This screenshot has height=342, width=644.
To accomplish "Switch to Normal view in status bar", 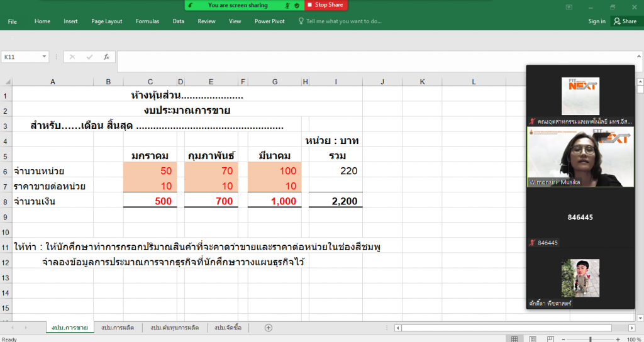I will [x=514, y=339].
